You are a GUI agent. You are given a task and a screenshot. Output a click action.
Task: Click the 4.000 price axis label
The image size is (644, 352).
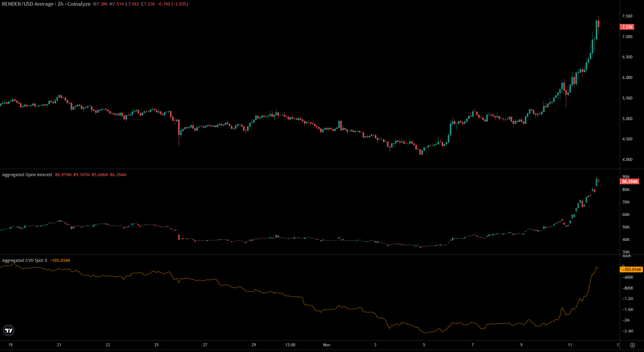point(627,160)
